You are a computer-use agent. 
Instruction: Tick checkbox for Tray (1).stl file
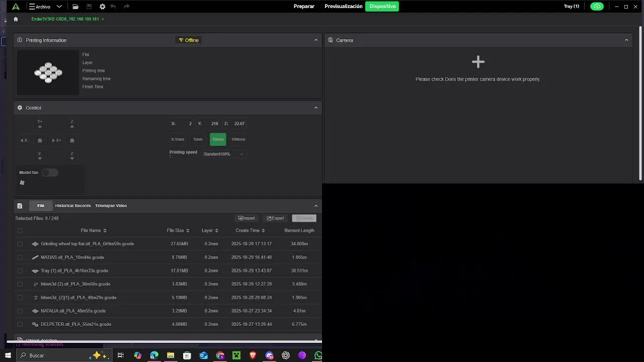[x=20, y=270]
